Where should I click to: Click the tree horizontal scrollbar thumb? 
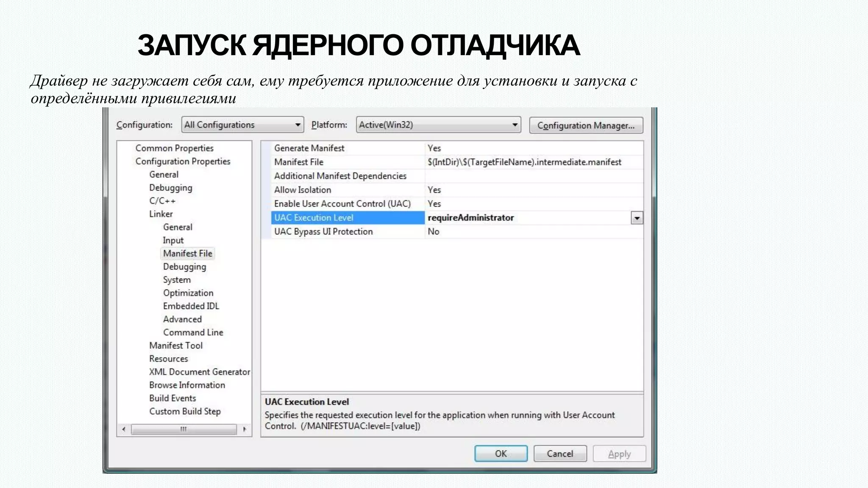click(184, 429)
